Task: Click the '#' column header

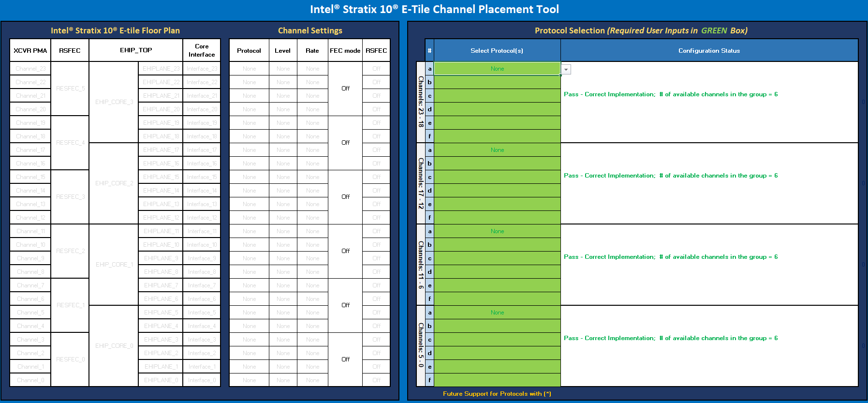Action: (429, 50)
